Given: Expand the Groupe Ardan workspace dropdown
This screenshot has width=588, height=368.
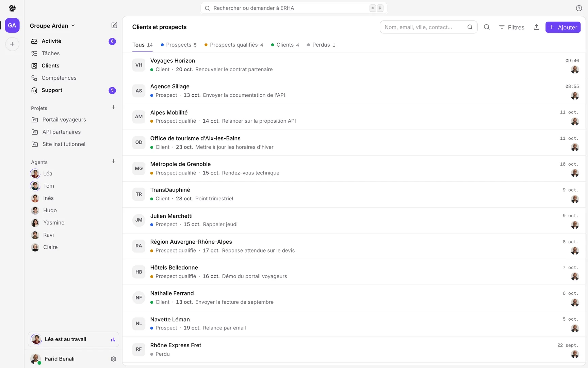Looking at the screenshot, I should point(52,26).
